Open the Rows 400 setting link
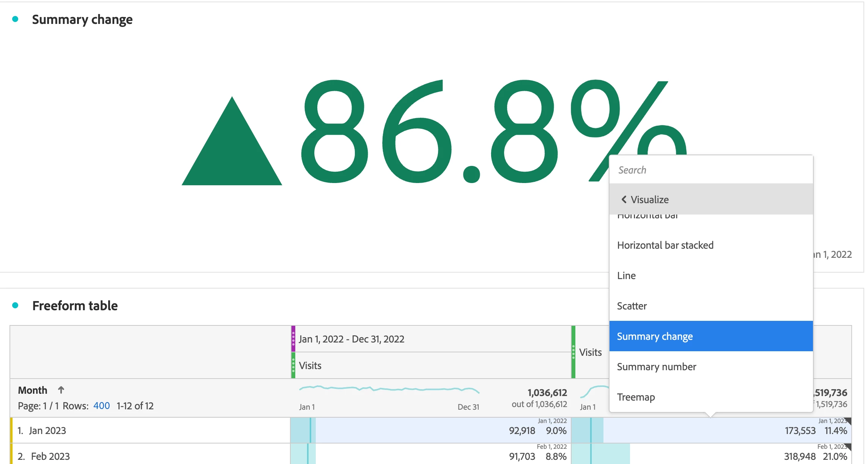This screenshot has height=464, width=868. point(101,406)
